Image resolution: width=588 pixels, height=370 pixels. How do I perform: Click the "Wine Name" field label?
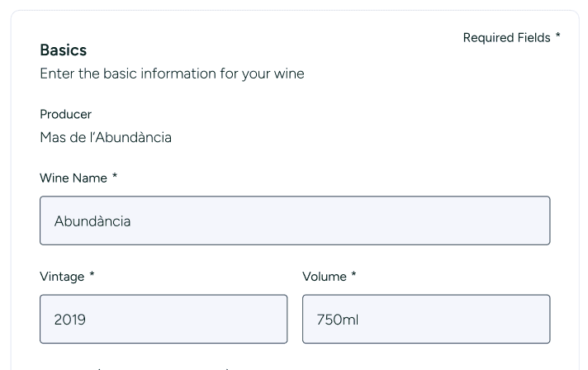73,178
